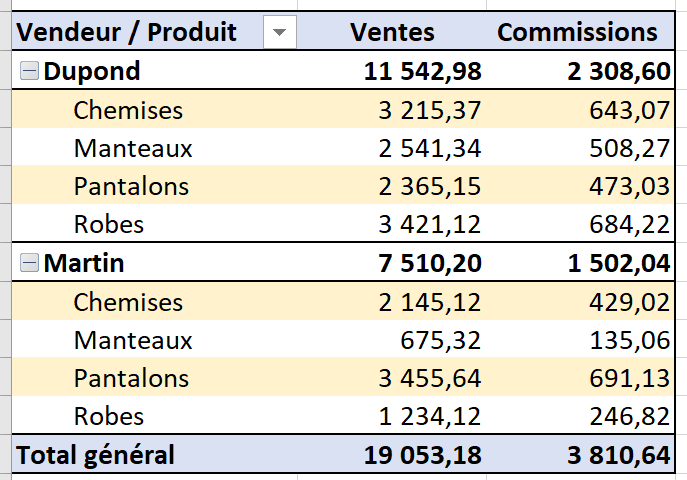Select the Commissions column header
The height and width of the screenshot is (480, 687).
[577, 32]
